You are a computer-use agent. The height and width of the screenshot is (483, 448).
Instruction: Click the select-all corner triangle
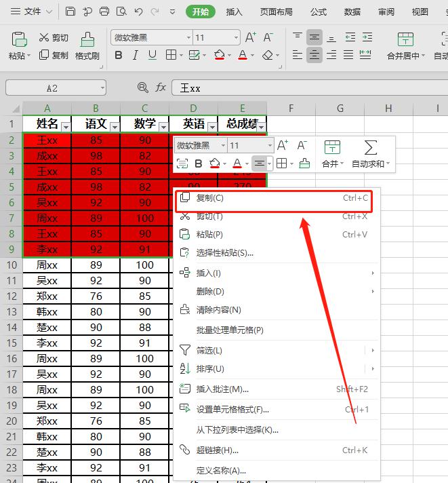click(x=16, y=109)
